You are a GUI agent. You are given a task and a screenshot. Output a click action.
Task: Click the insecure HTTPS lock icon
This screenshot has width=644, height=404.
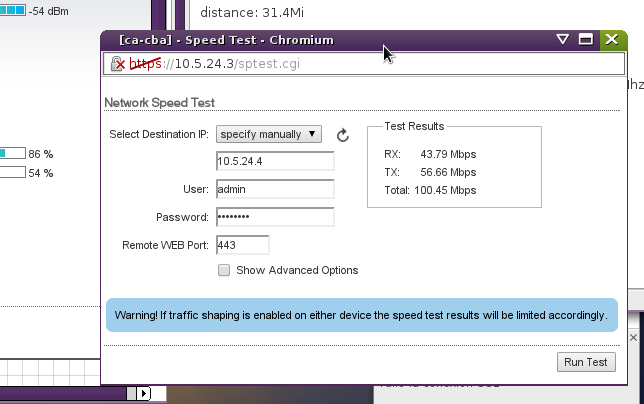pos(117,64)
